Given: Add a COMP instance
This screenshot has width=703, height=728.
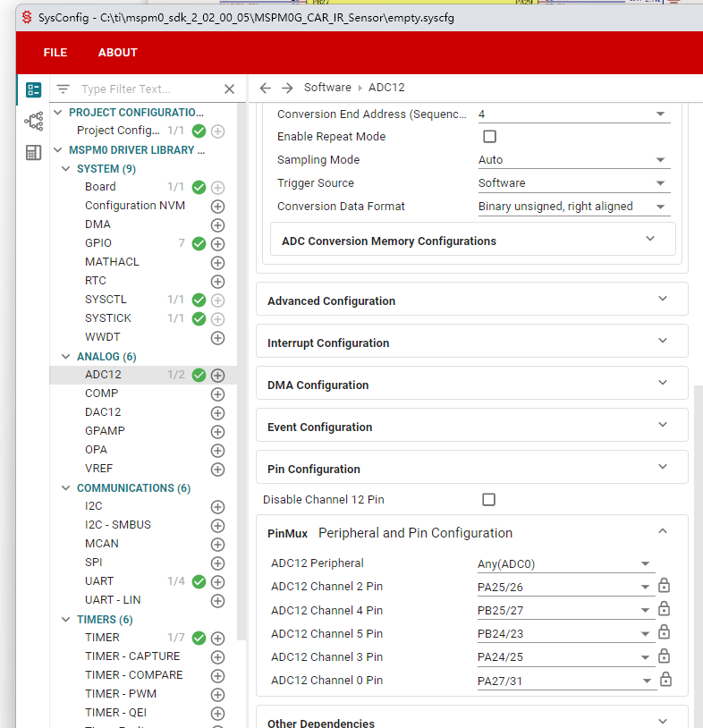Looking at the screenshot, I should [217, 394].
